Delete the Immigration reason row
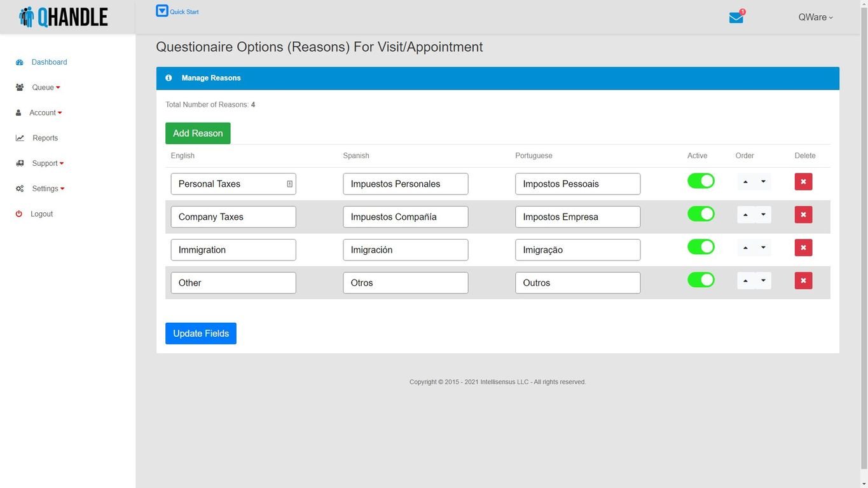Image resolution: width=868 pixels, height=488 pixels. pyautogui.click(x=803, y=248)
